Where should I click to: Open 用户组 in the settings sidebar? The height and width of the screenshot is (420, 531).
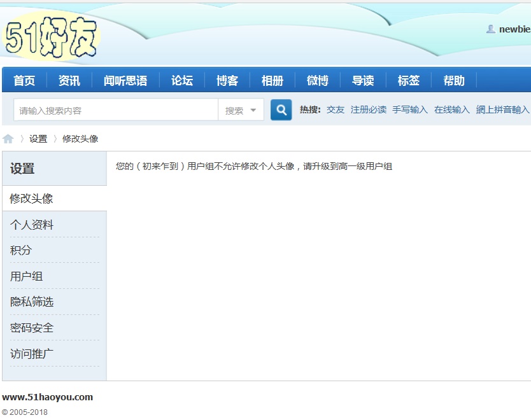point(27,276)
